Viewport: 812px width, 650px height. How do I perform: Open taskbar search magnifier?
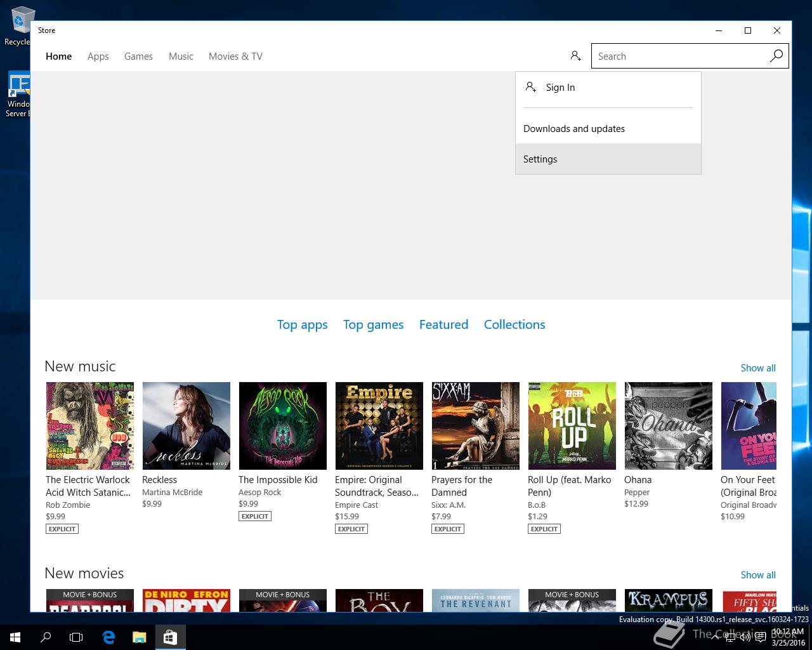tap(46, 637)
